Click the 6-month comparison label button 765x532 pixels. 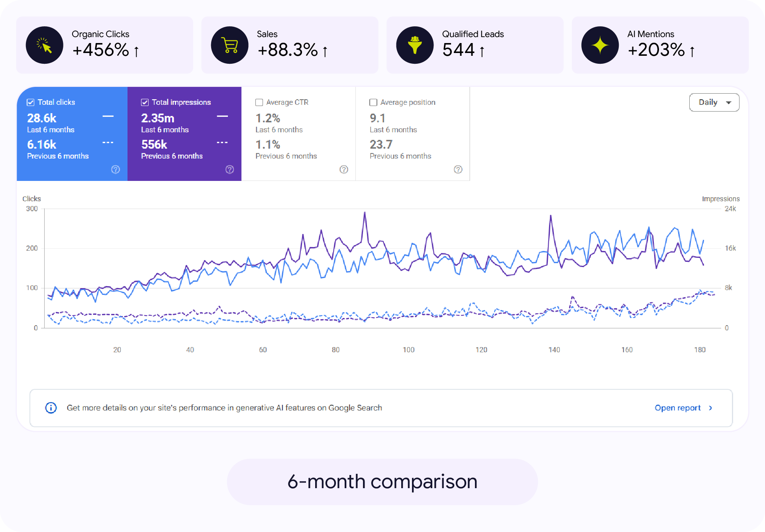[382, 482]
